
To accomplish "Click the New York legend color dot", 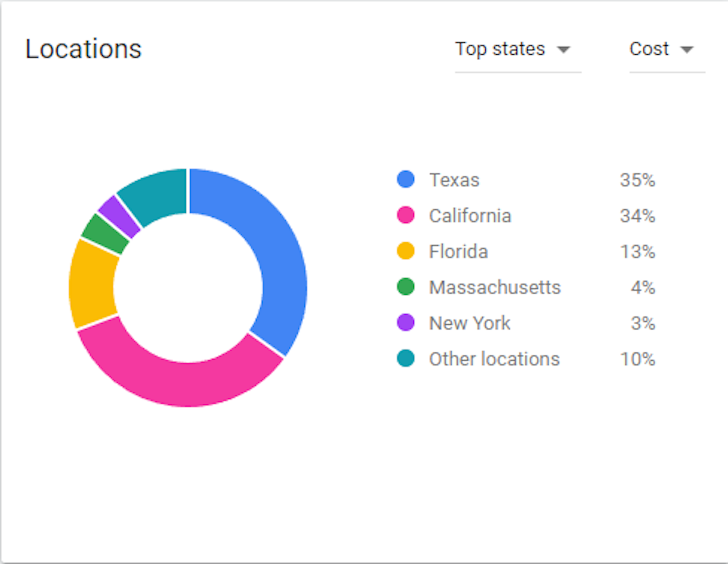I will coord(406,323).
